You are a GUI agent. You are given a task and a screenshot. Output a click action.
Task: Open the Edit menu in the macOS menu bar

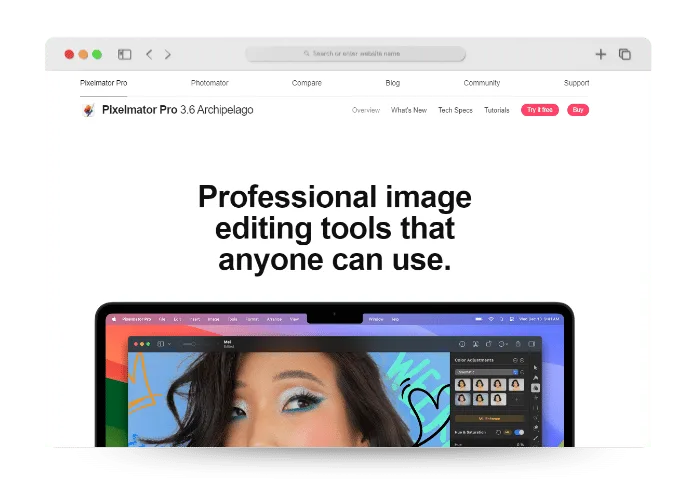coord(177,319)
